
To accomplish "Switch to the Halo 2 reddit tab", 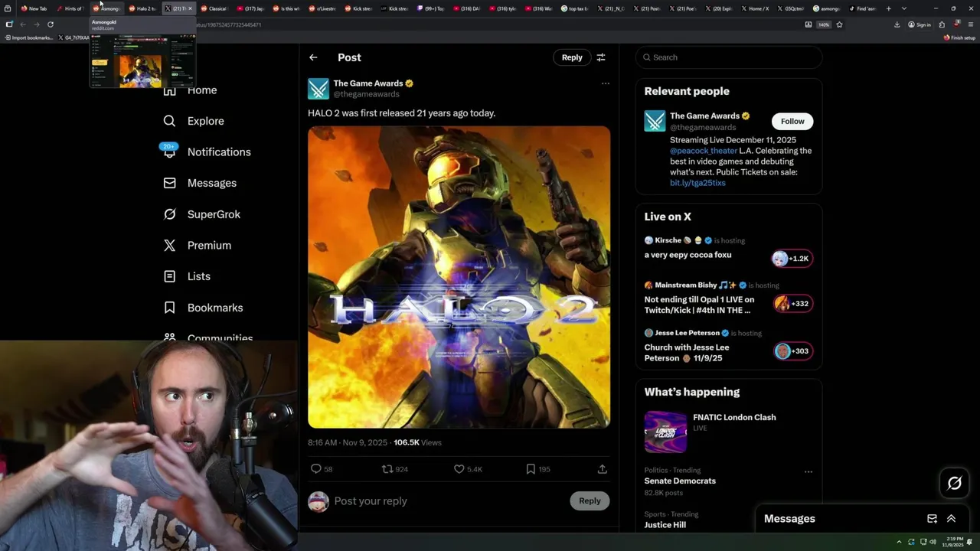I will click(x=142, y=8).
